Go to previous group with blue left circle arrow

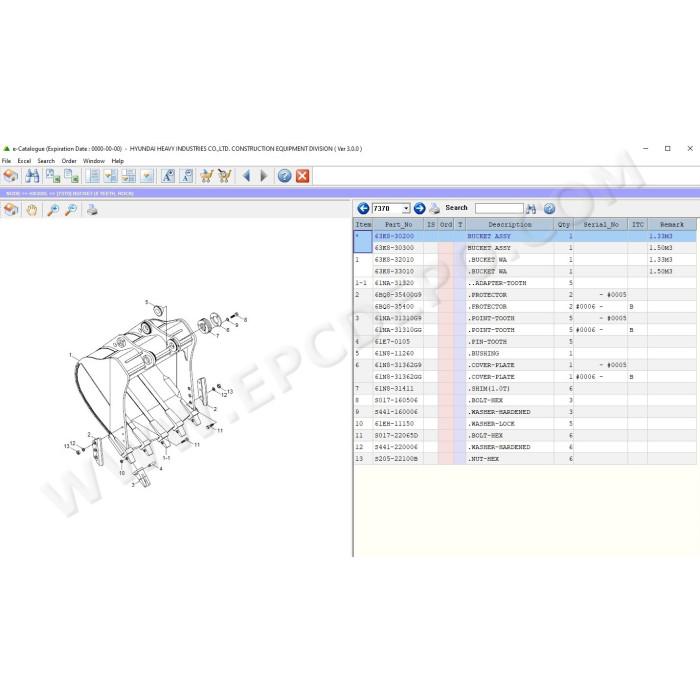point(363,208)
